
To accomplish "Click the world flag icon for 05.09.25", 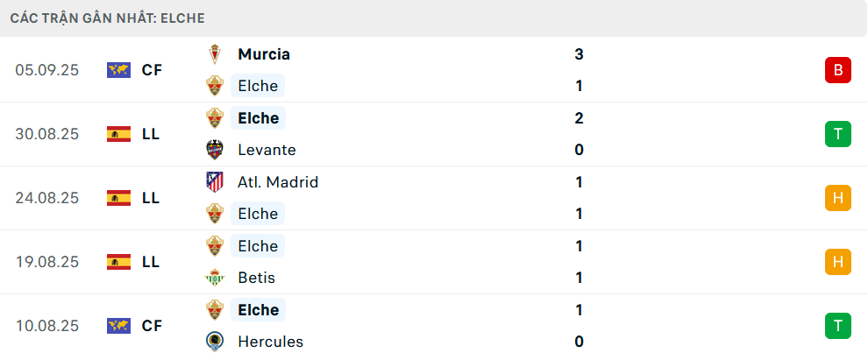I will [x=118, y=70].
